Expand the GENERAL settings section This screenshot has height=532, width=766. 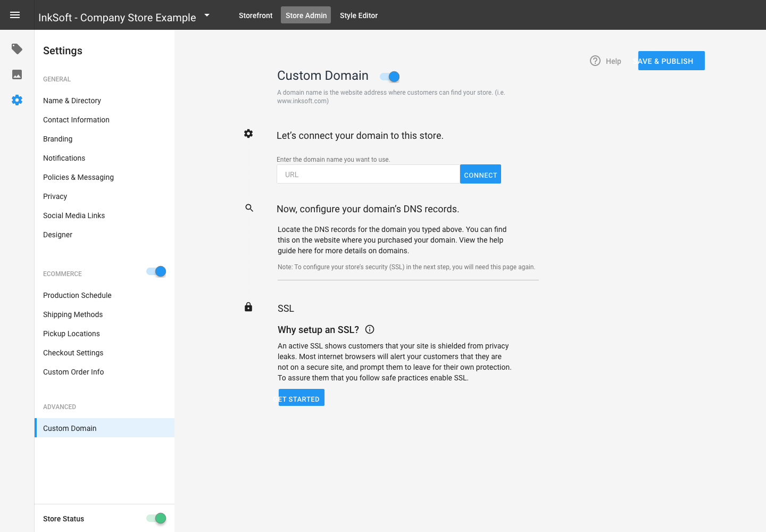pyautogui.click(x=57, y=79)
